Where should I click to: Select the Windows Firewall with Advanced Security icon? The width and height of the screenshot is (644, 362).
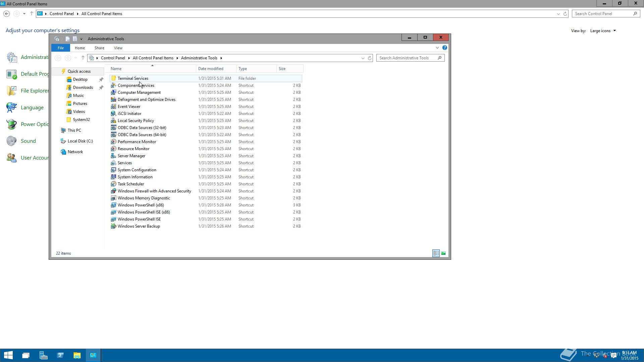pyautogui.click(x=114, y=191)
